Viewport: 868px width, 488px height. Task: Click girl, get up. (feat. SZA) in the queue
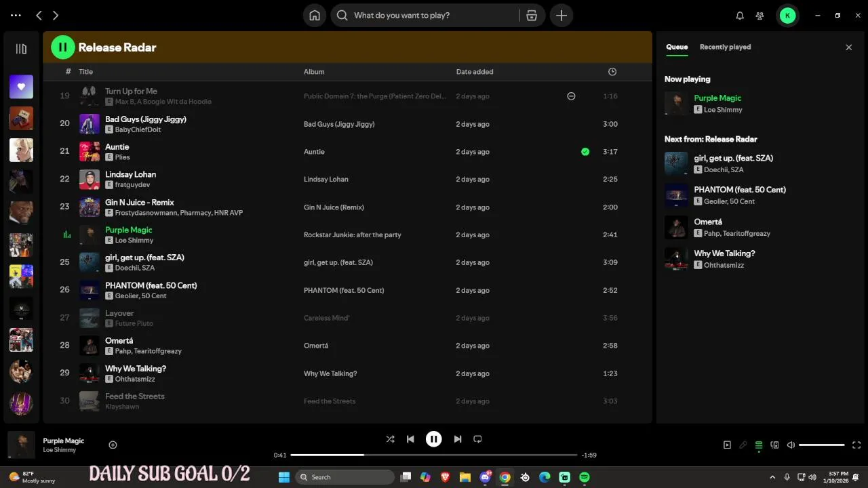[734, 158]
